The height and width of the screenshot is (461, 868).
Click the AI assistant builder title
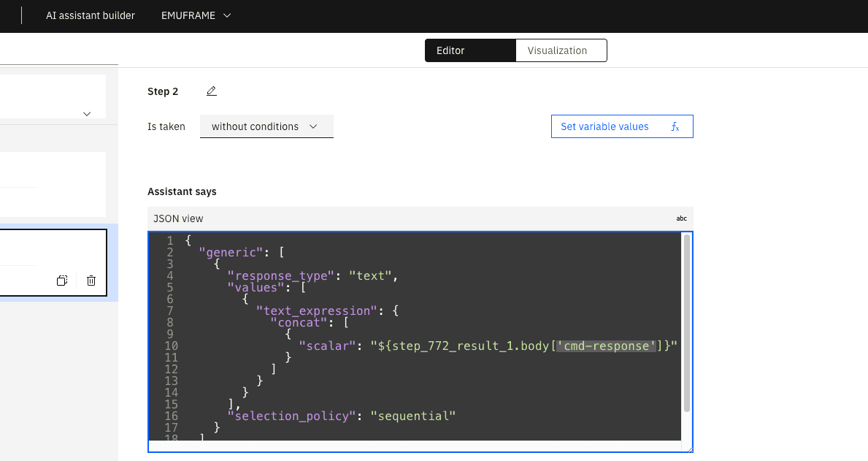pos(91,15)
